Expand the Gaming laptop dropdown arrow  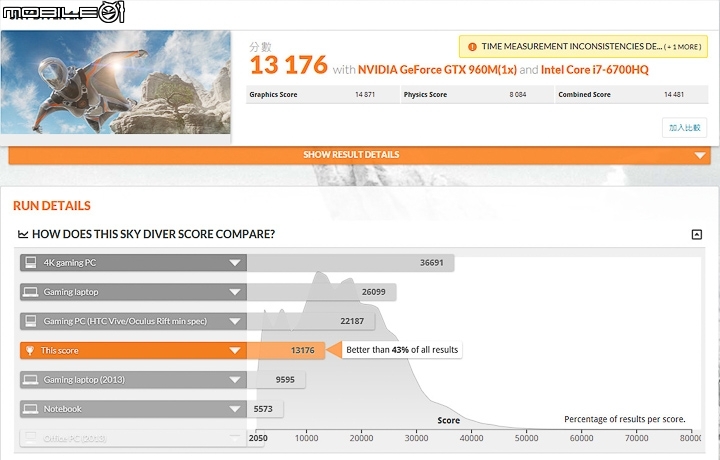[x=235, y=292]
